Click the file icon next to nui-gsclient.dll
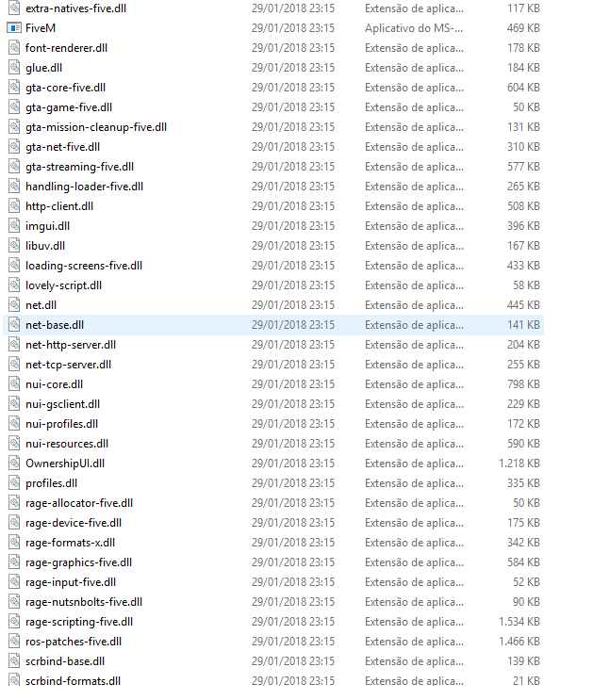The height and width of the screenshot is (700, 593). coord(14,404)
